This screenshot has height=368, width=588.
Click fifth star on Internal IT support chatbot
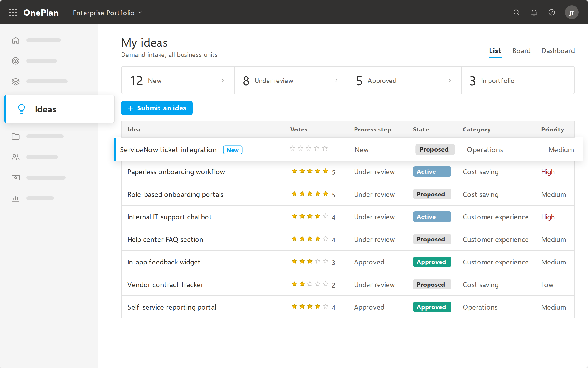tap(326, 216)
